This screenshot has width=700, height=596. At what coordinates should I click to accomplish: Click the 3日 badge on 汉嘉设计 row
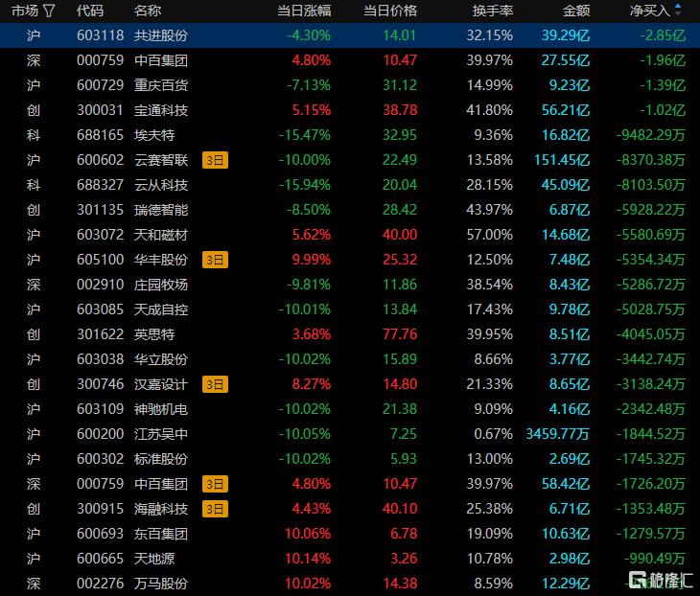tap(215, 384)
